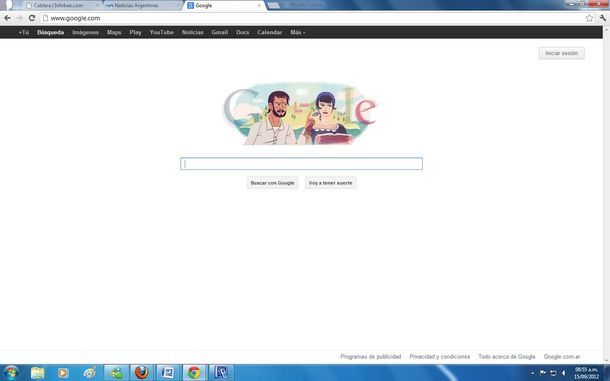Open Windows Explorer folder in taskbar
The image size is (610, 381).
coord(38,373)
